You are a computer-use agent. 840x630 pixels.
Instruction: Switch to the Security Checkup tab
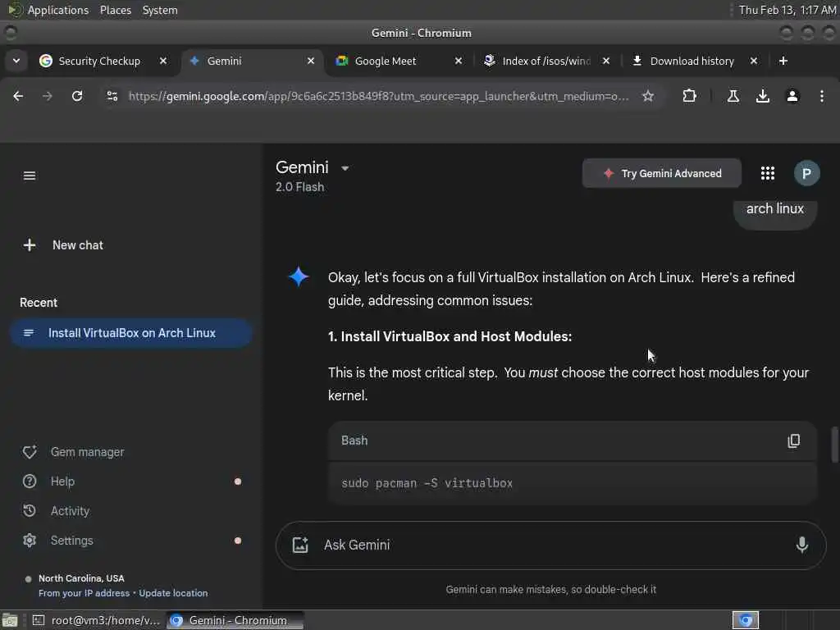[x=99, y=61]
